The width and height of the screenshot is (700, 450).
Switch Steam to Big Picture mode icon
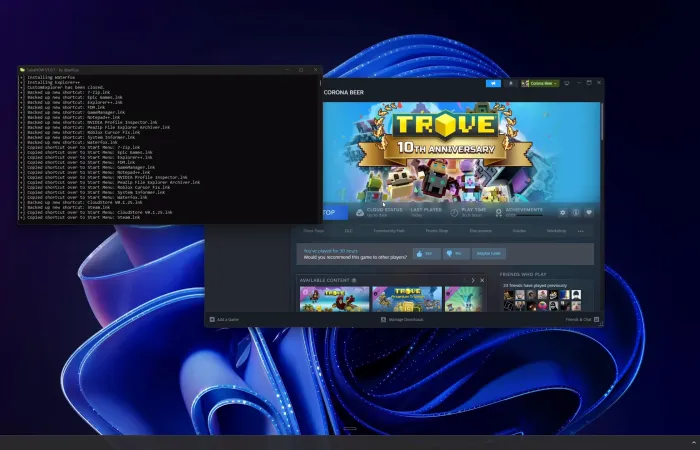[567, 83]
